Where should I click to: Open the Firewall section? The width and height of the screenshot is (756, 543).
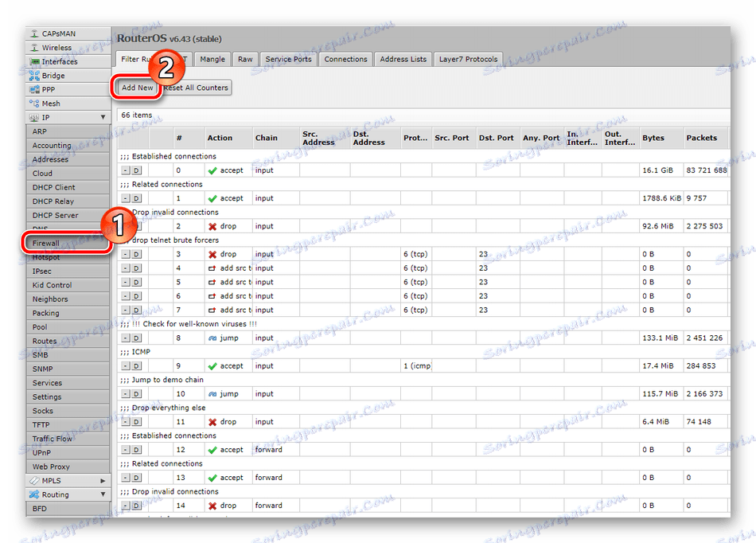point(68,244)
